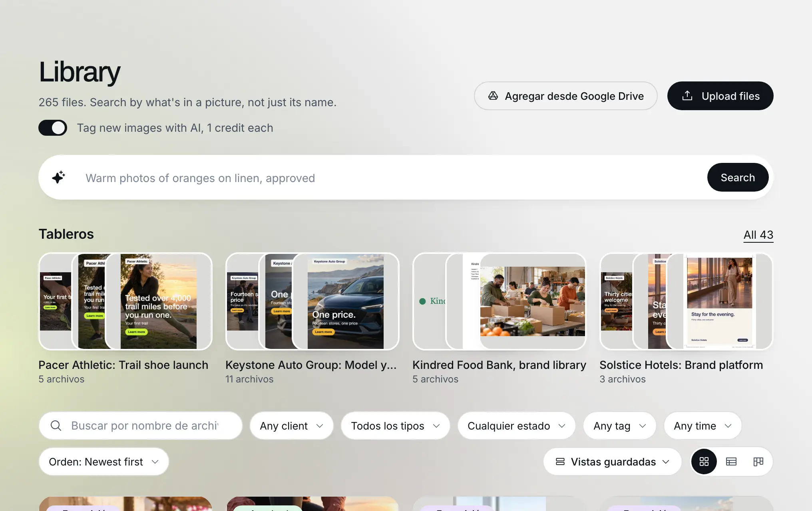
Task: Click the Search button
Action: coord(738,177)
